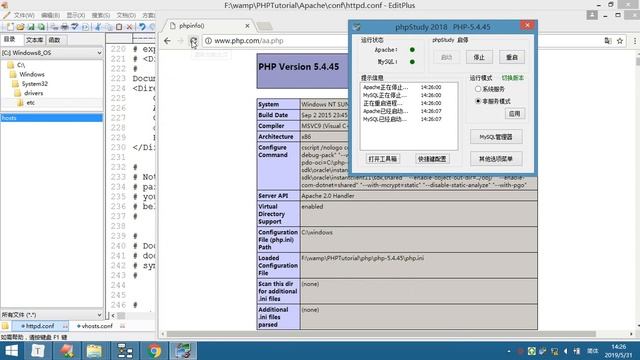Select System32 folder in directory tree
This screenshot has height=360, width=640.
(x=34, y=84)
